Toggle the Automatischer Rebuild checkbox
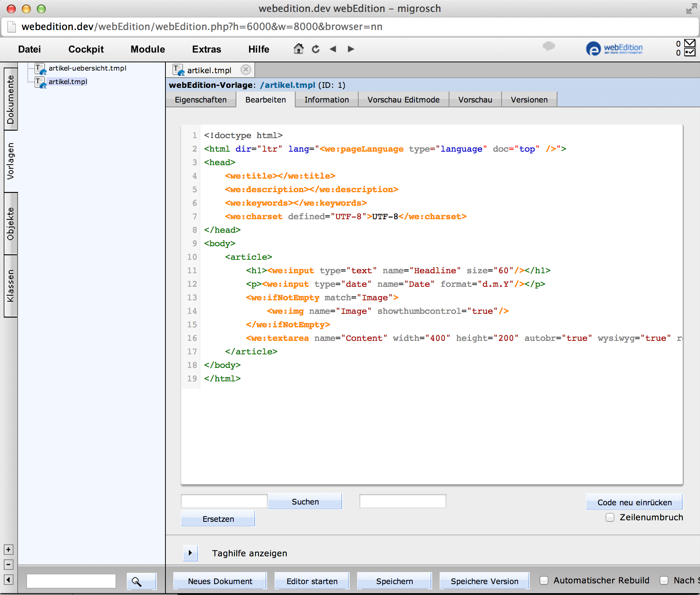 point(544,580)
